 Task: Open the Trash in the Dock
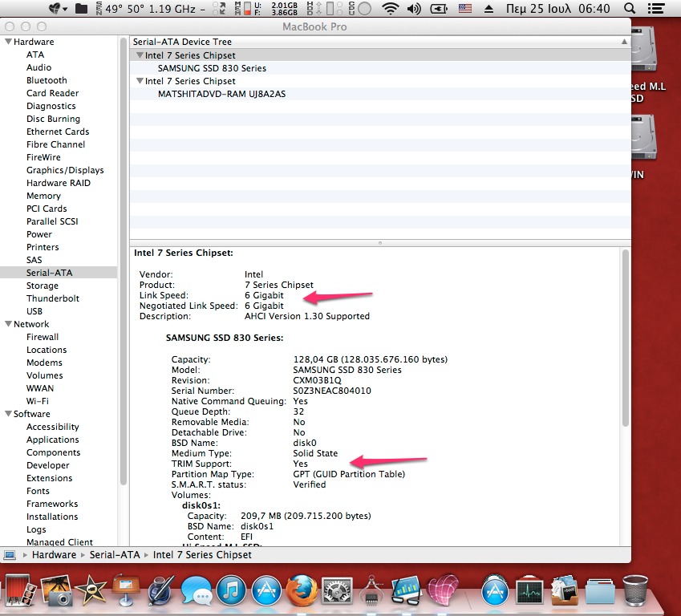tap(635, 591)
